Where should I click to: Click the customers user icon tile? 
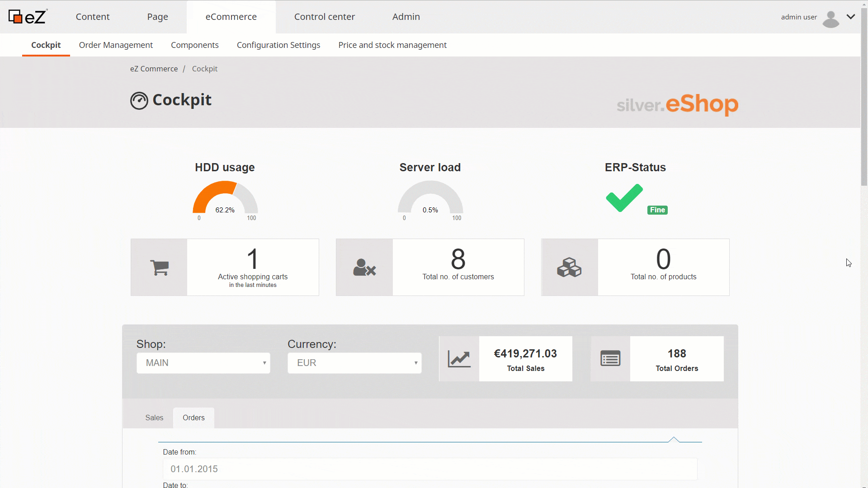coord(364,267)
